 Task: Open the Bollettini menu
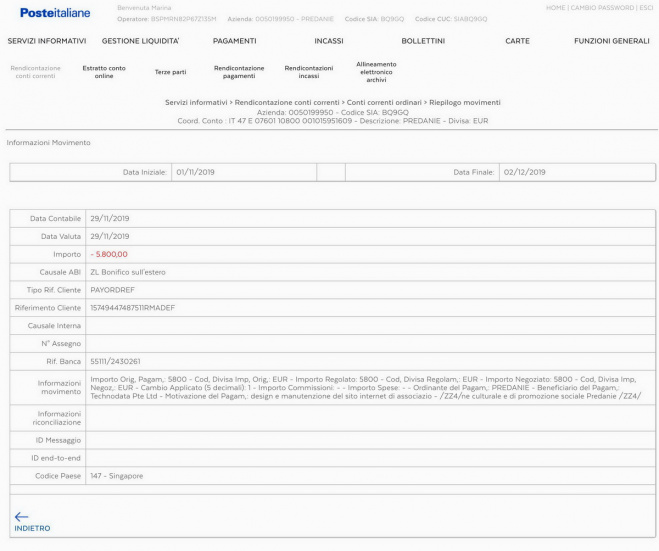[423, 41]
